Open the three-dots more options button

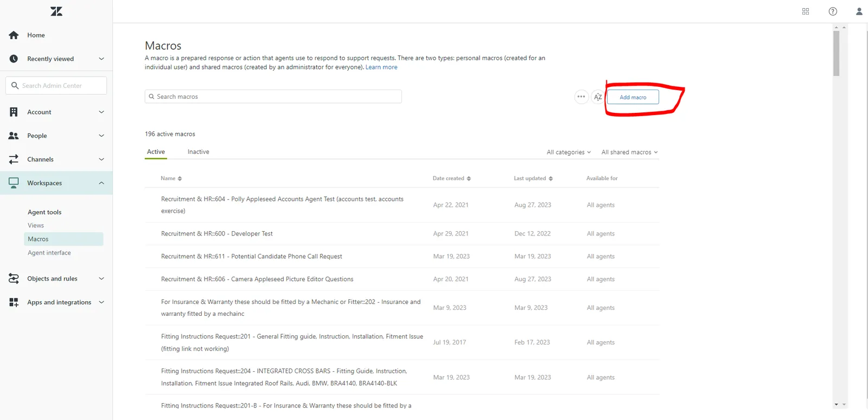pyautogui.click(x=581, y=97)
